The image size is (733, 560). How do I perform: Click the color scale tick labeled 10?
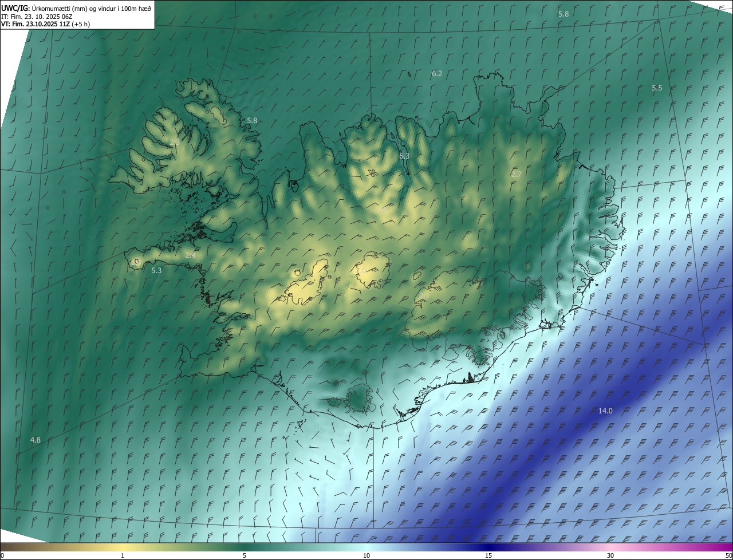coord(366,555)
